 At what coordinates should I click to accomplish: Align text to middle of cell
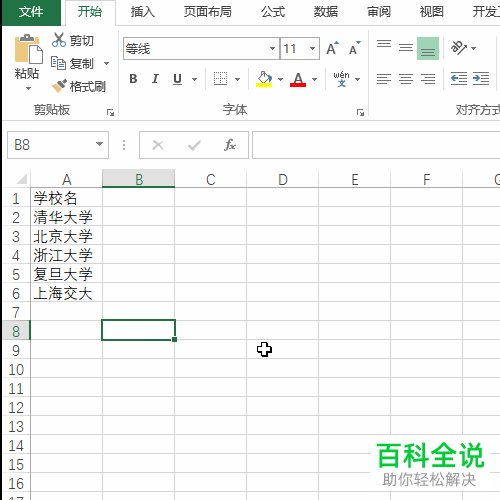406,48
